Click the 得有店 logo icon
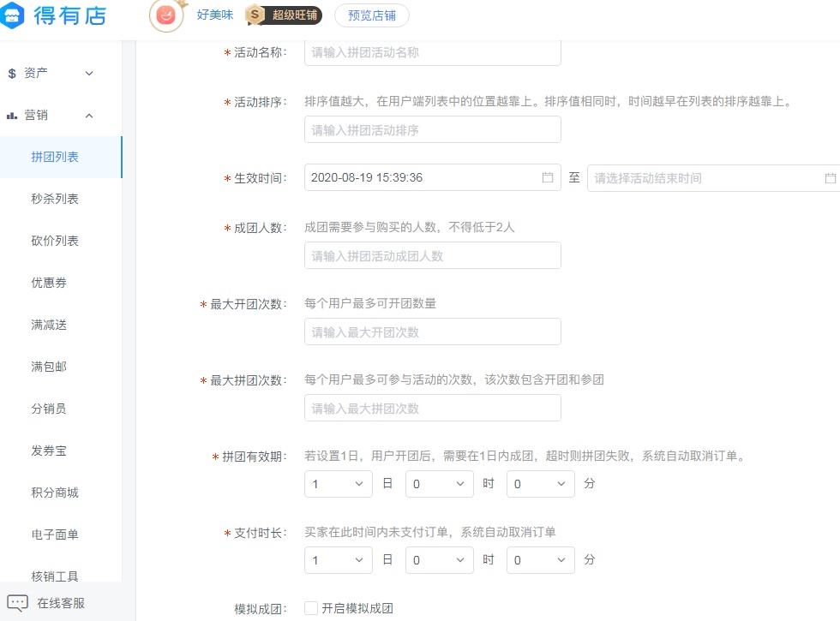 pos(12,15)
